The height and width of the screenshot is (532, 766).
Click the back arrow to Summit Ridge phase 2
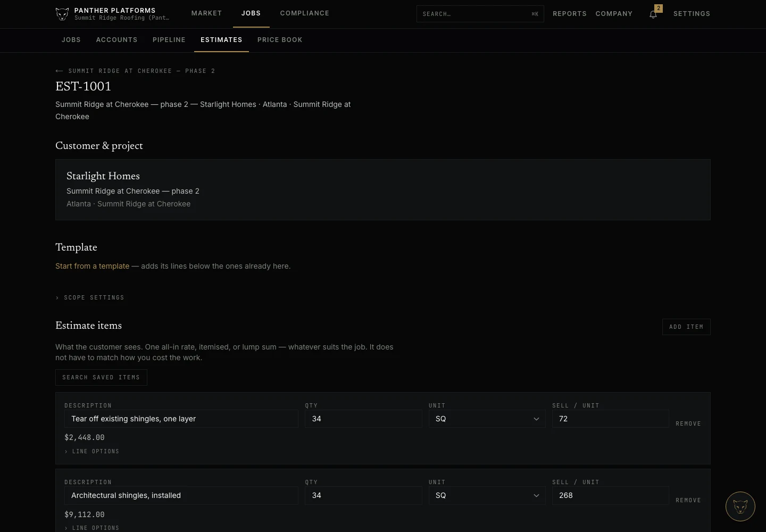click(59, 71)
